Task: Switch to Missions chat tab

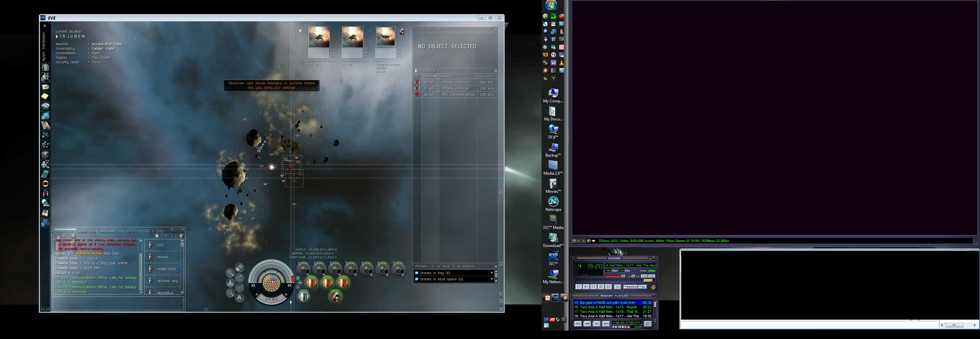Action: 112,231
